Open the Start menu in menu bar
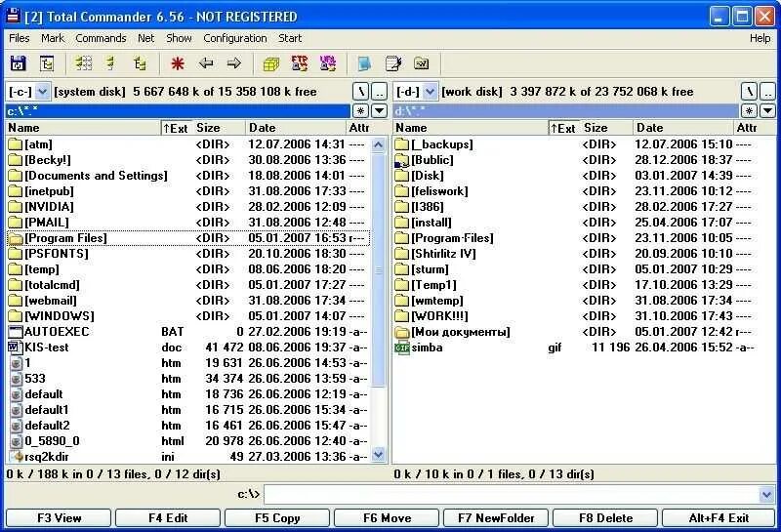Viewport: 781px width, 532px height. 290,38
